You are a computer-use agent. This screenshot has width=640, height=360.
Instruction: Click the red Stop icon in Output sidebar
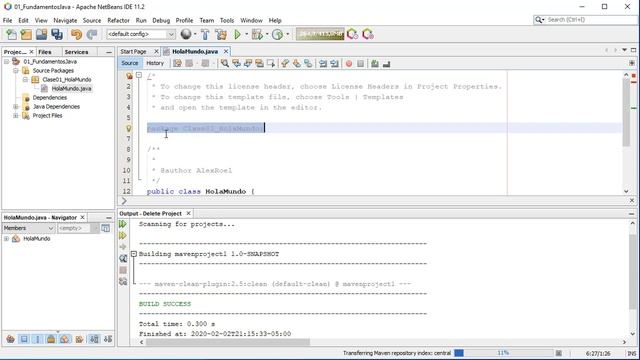[x=123, y=270]
